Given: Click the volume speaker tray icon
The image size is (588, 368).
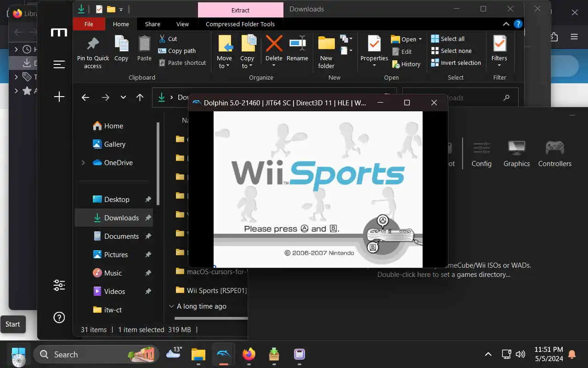Looking at the screenshot, I should 520,354.
